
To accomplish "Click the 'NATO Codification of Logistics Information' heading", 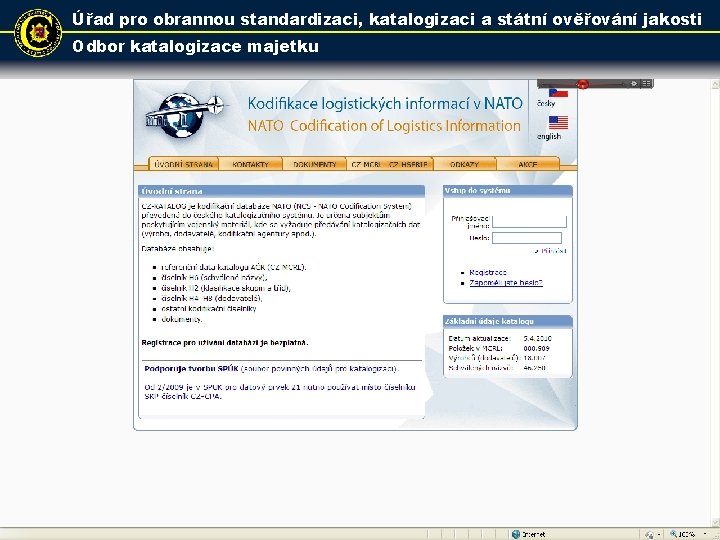I will pos(384,126).
